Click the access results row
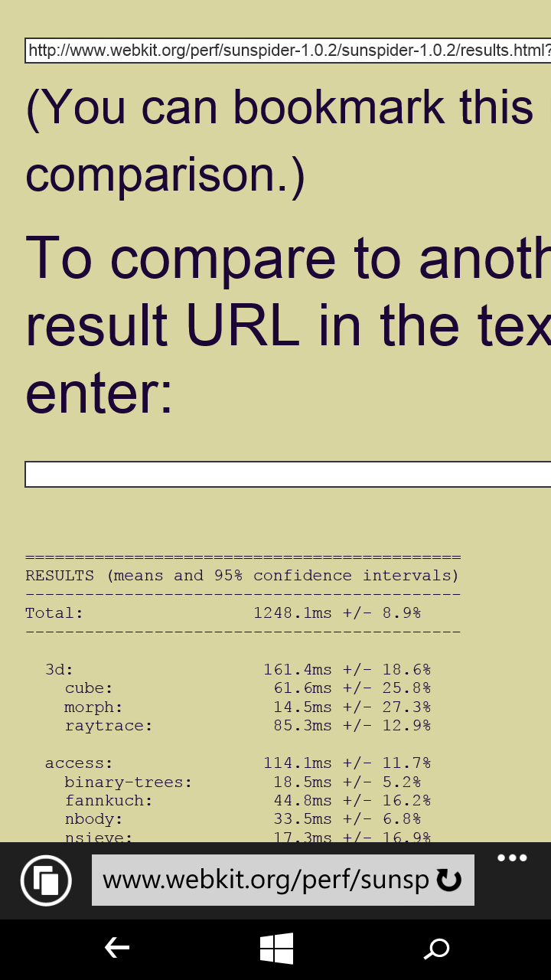The width and height of the screenshot is (551, 980). (237, 763)
